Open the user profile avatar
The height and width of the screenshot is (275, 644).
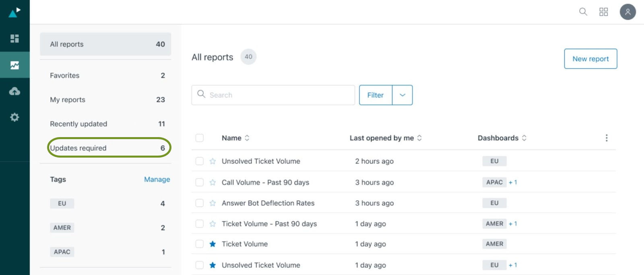click(627, 12)
